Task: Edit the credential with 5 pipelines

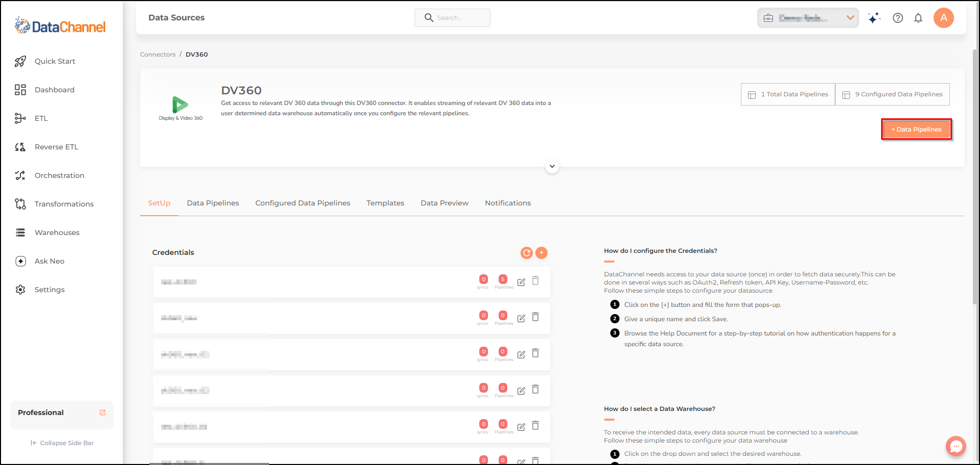Action: [521, 282]
